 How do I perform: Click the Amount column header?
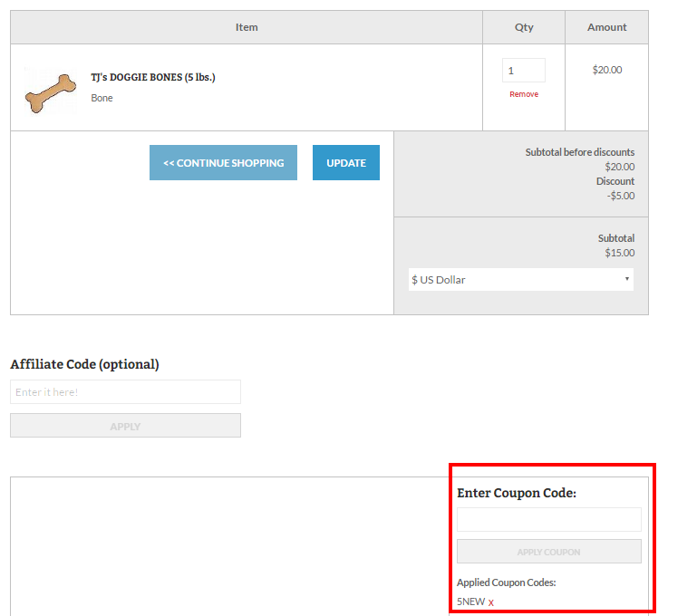coord(606,27)
